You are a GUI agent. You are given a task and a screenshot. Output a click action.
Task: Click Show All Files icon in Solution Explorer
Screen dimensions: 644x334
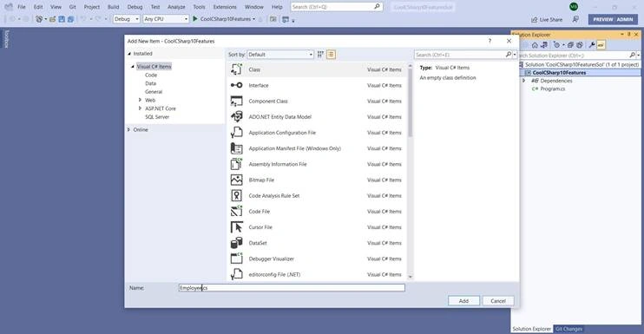(x=580, y=45)
